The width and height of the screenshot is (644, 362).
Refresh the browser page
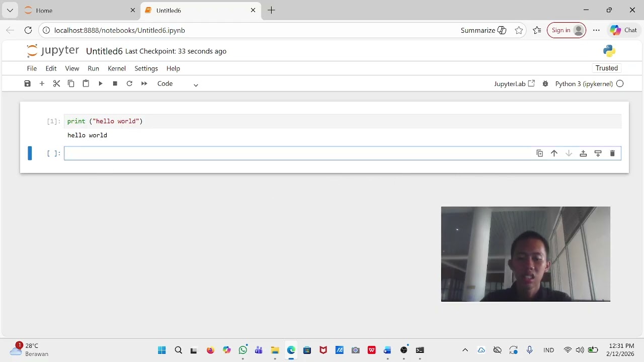pos(28,30)
